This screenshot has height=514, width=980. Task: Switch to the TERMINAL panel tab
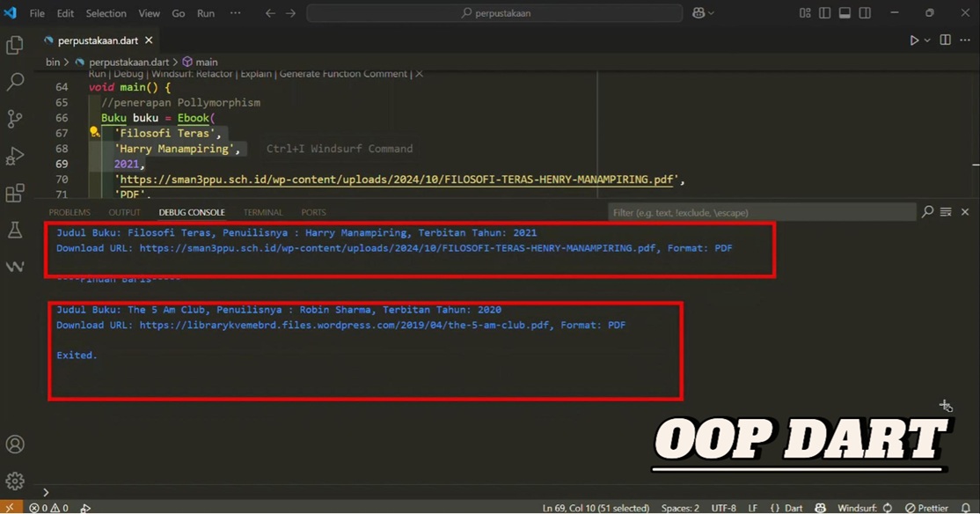[263, 213]
